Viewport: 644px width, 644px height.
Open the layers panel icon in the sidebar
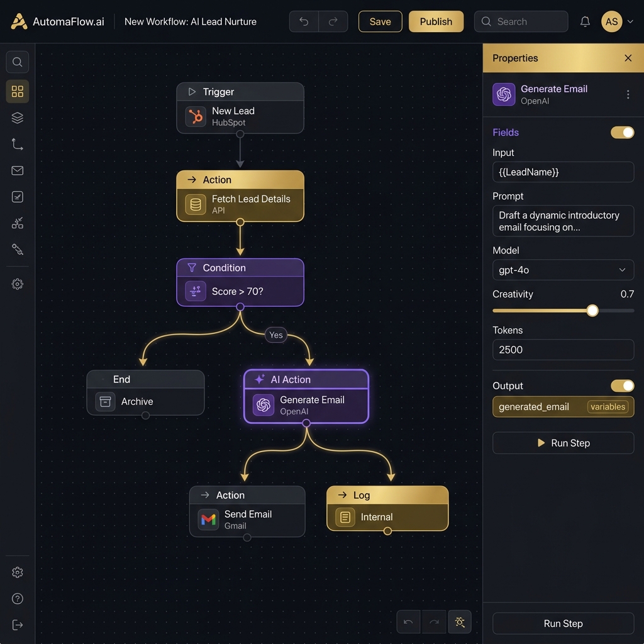point(17,118)
